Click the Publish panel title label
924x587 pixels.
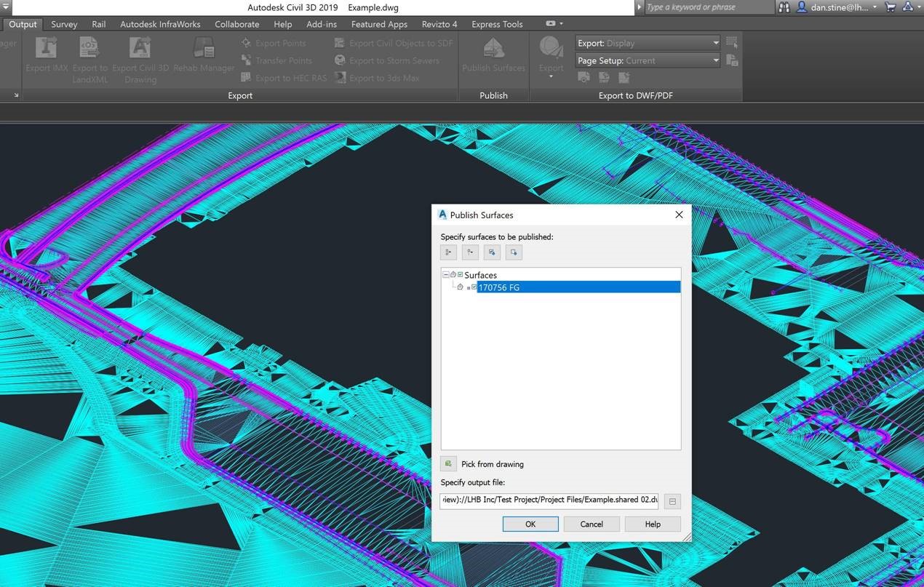pyautogui.click(x=493, y=95)
